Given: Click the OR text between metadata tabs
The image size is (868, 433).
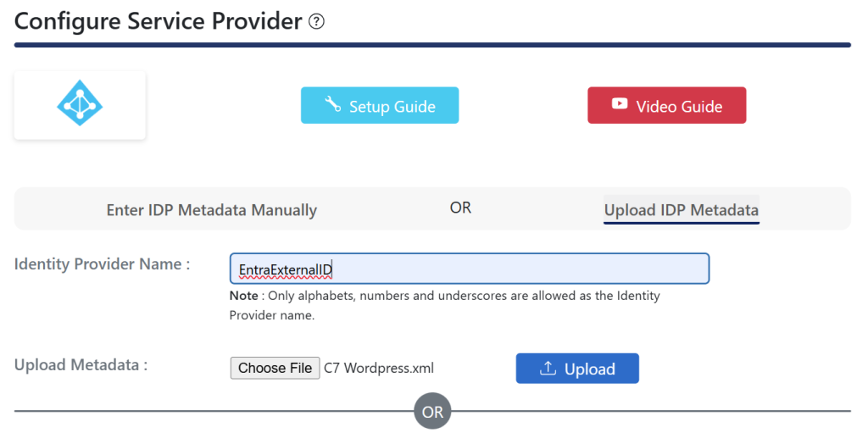Looking at the screenshot, I should (460, 208).
